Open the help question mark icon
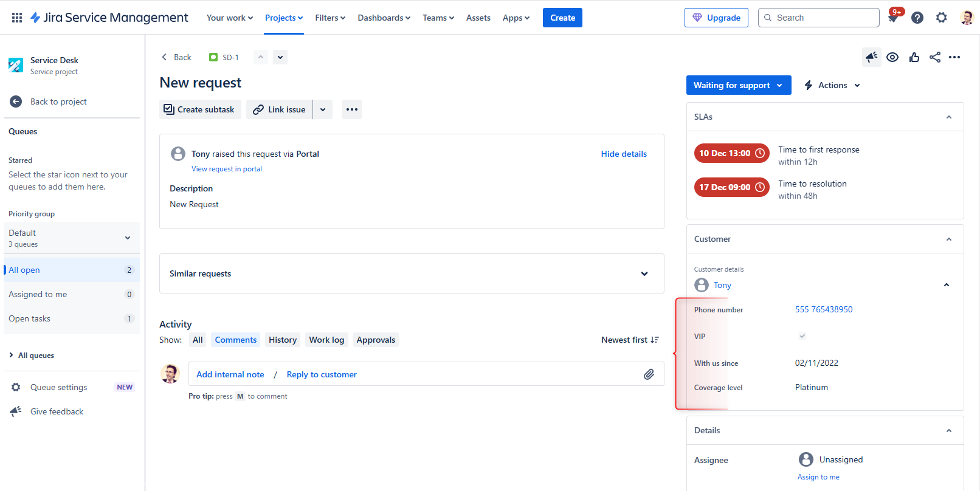 [917, 18]
